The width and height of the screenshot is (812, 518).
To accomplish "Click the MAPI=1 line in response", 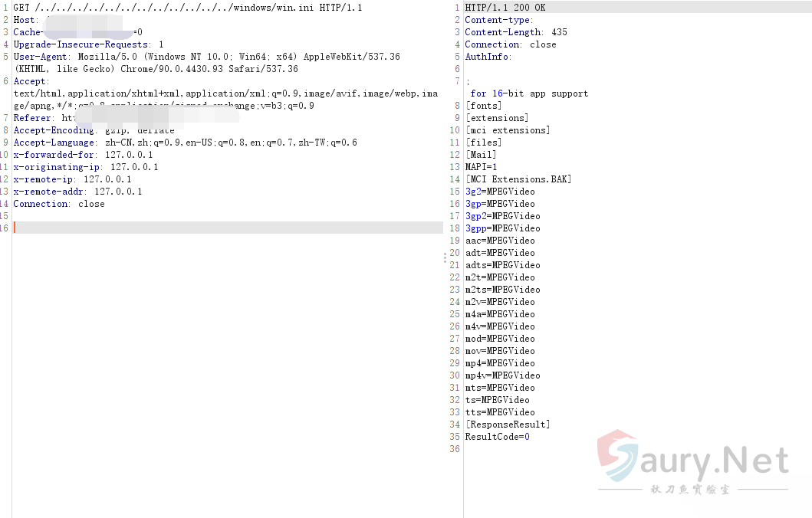I will click(x=481, y=167).
